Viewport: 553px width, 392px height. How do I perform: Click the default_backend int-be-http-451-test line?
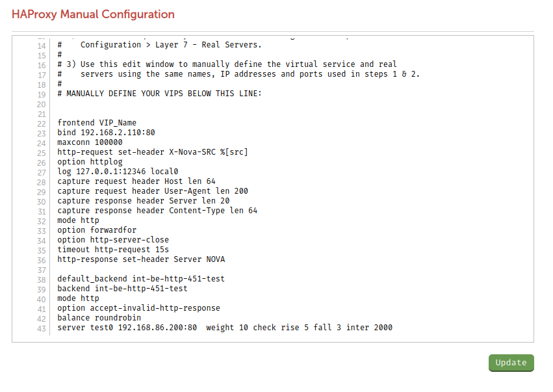[141, 279]
